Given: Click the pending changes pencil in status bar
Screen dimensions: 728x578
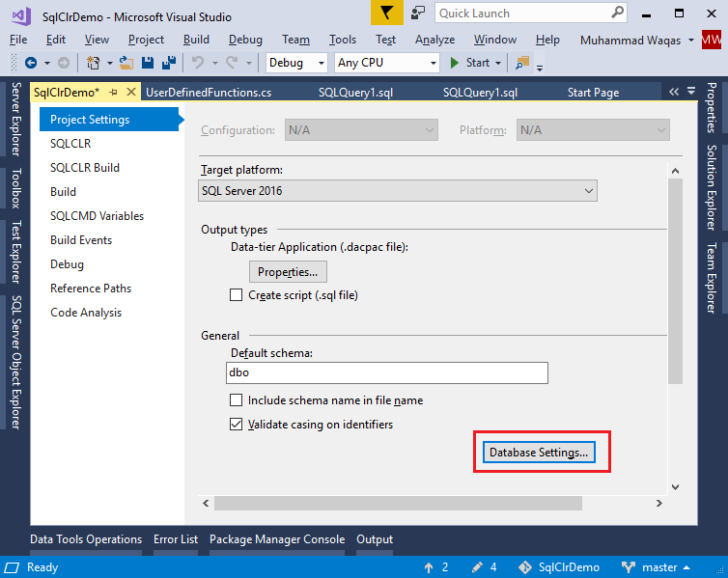Looking at the screenshot, I should [x=477, y=567].
